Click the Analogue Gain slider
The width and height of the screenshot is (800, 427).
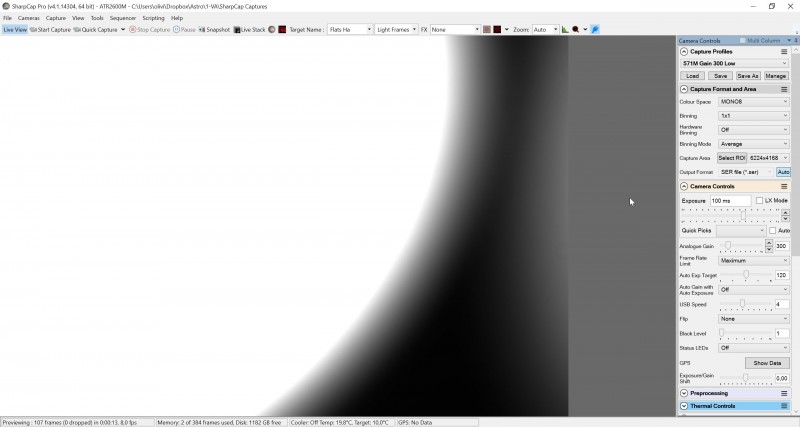pyautogui.click(x=742, y=246)
